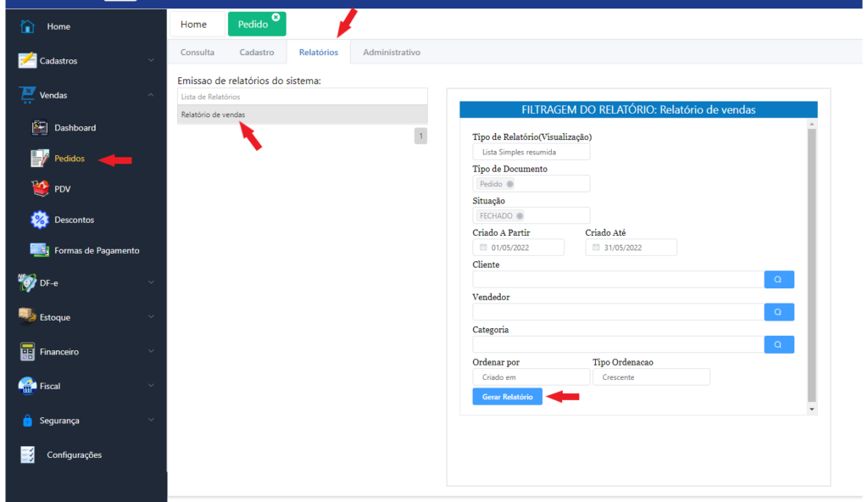Image resolution: width=868 pixels, height=502 pixels.
Task: Open the Tipo Ordenacao dropdown
Action: click(x=650, y=377)
